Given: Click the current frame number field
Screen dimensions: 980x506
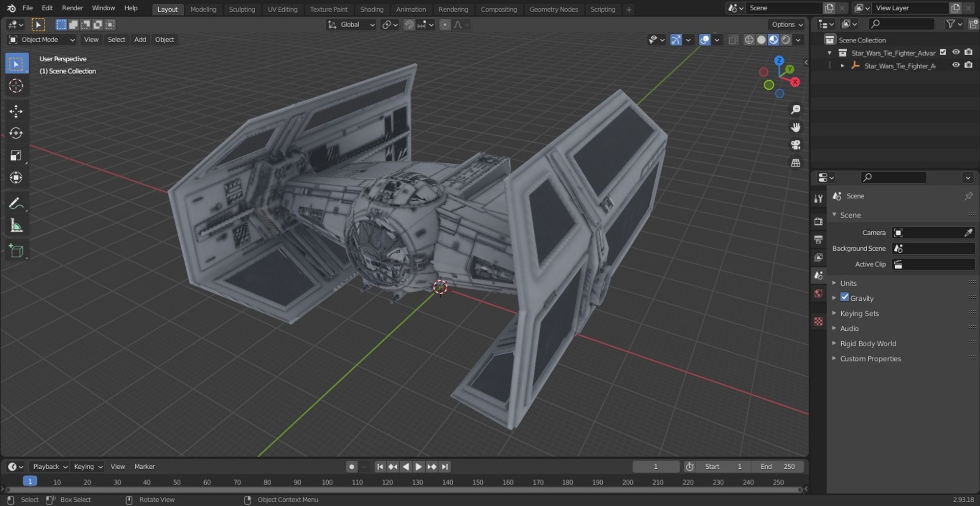Looking at the screenshot, I should [656, 467].
